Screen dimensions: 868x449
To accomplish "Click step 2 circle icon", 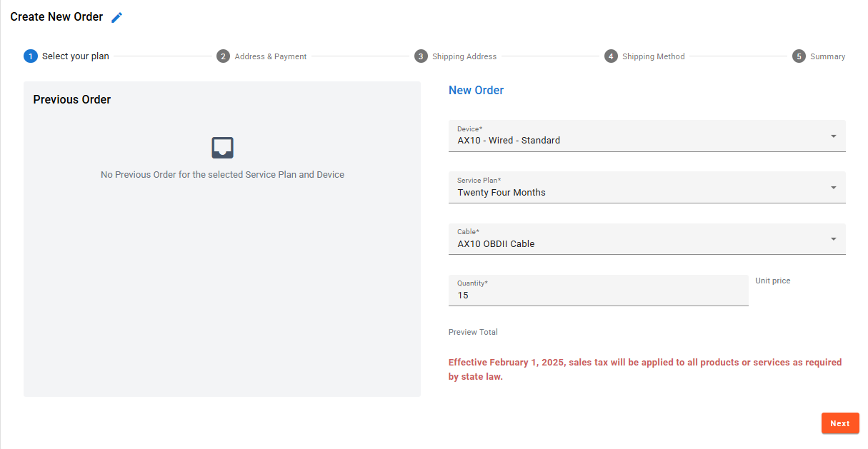I will click(224, 56).
